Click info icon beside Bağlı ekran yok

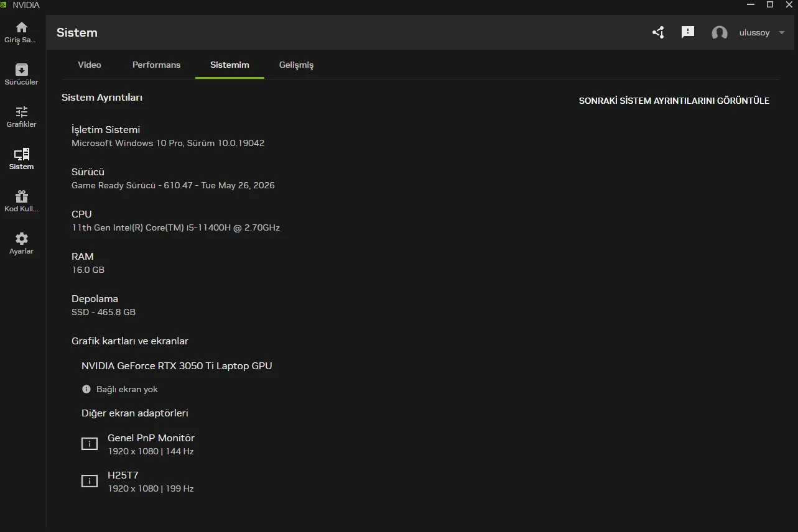(x=86, y=389)
